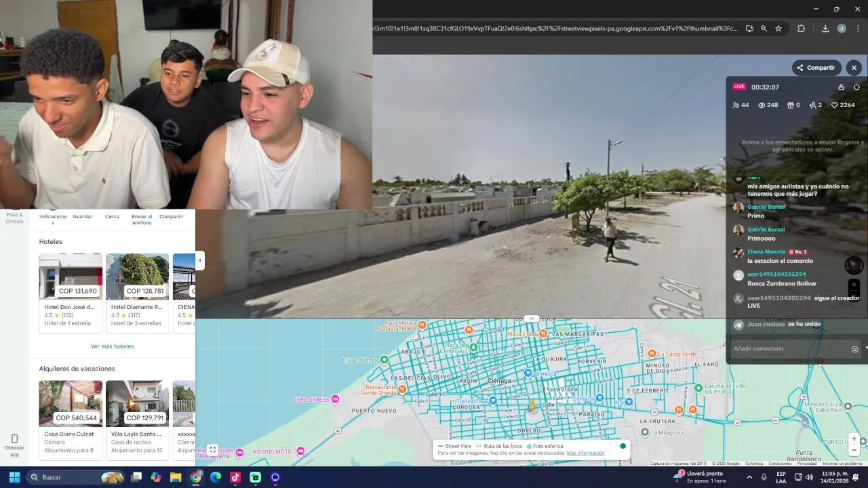Click the Compartir share button on Street View
The height and width of the screenshot is (488, 868).
(816, 68)
